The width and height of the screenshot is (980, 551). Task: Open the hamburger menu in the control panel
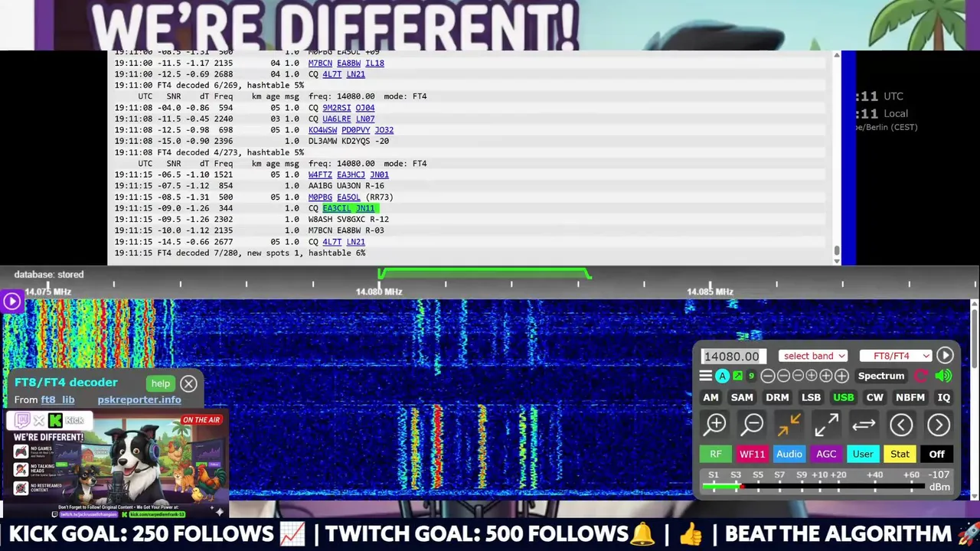pyautogui.click(x=705, y=376)
